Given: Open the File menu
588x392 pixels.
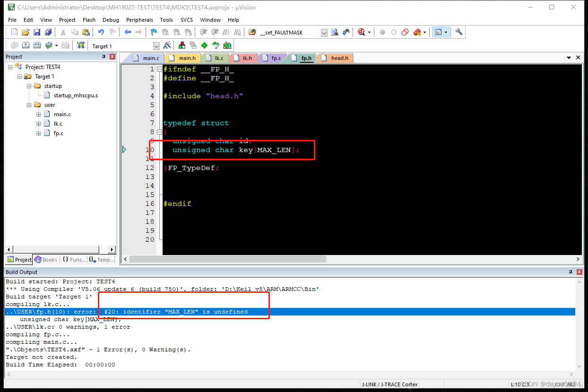Looking at the screenshot, I should (12, 20).
